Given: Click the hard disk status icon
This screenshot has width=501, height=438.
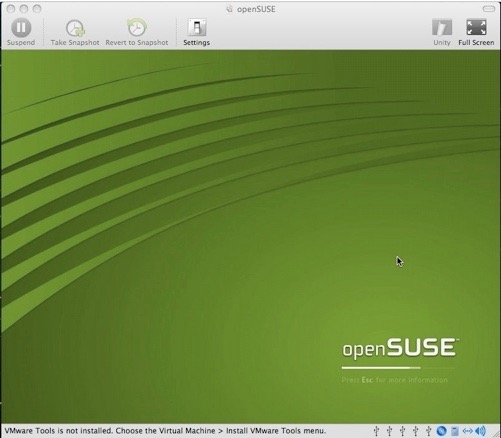Looking at the screenshot, I should [x=455, y=431].
